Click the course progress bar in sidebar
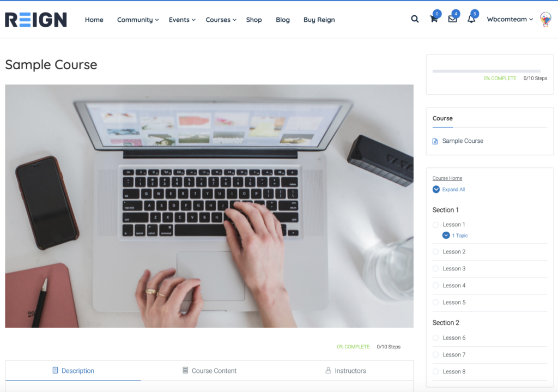This screenshot has height=392, width=558. click(486, 71)
